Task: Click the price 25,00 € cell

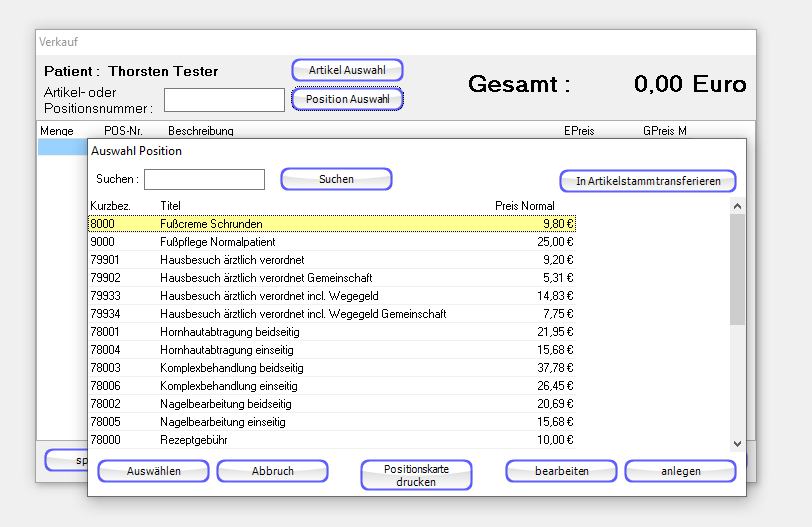Action: click(x=555, y=242)
